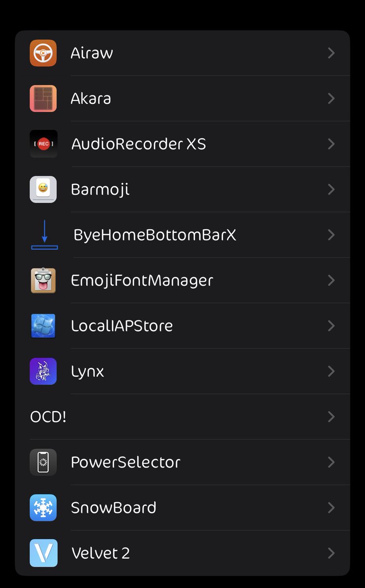
Task: Open the ByeHomeBottomBarX label
Action: click(x=155, y=235)
